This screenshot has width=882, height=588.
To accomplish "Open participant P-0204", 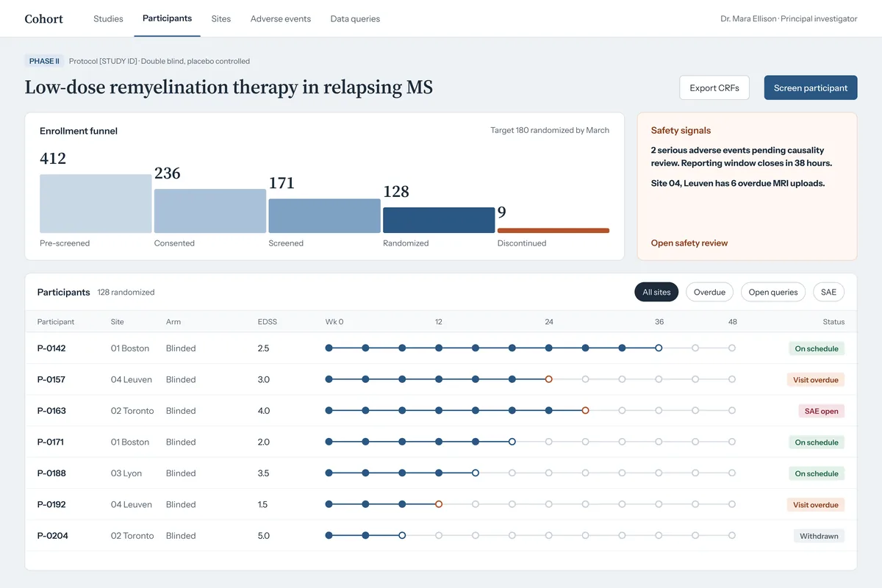I will coord(53,536).
